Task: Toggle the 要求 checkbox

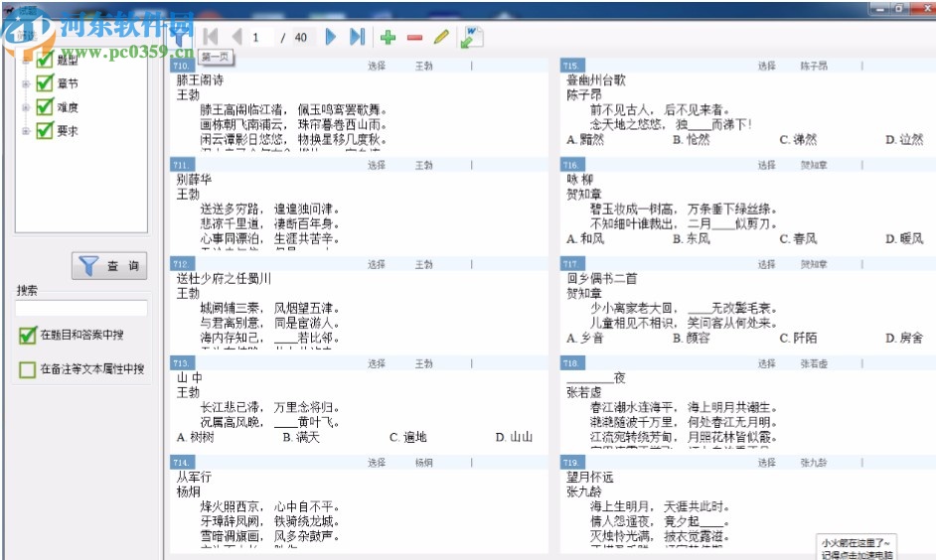Action: coord(45,130)
